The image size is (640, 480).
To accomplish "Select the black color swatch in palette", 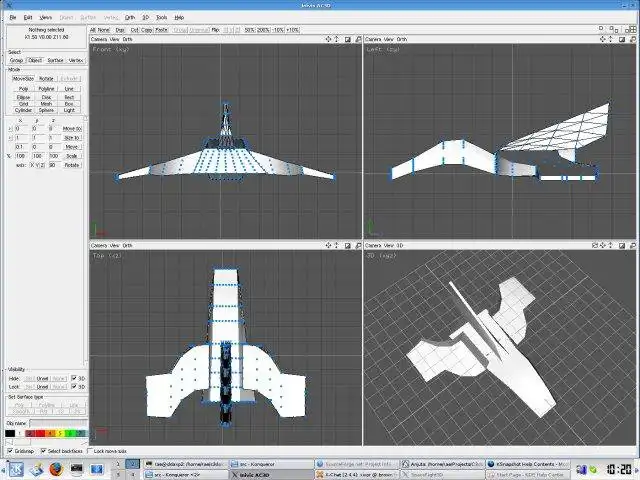I will 10,433.
